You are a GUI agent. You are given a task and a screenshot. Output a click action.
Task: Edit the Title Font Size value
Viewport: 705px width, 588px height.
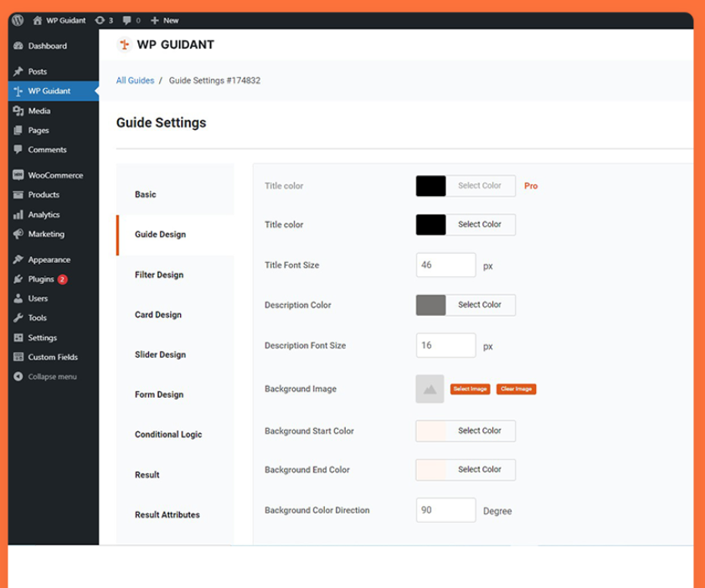point(445,265)
